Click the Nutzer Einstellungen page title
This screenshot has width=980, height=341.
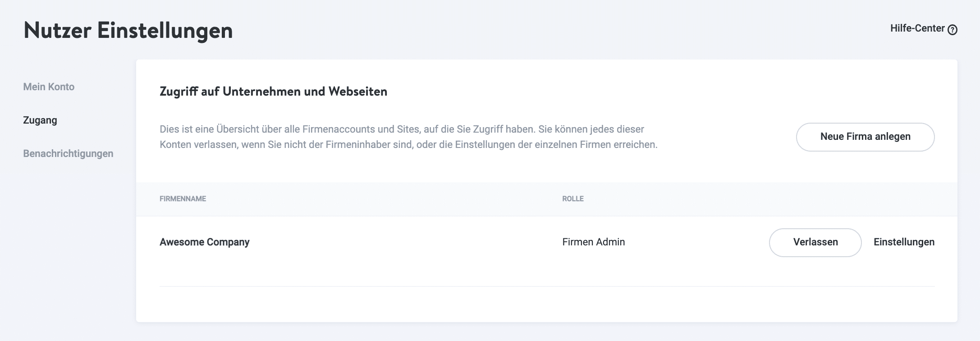[x=128, y=31]
